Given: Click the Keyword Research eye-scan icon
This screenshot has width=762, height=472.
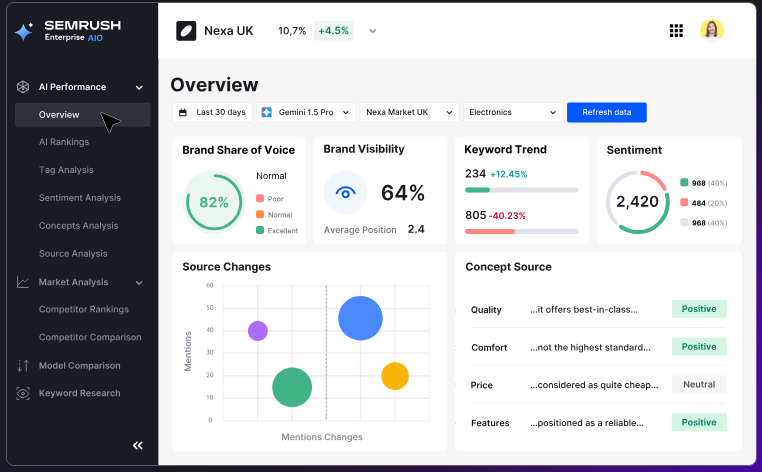Looking at the screenshot, I should pos(23,393).
